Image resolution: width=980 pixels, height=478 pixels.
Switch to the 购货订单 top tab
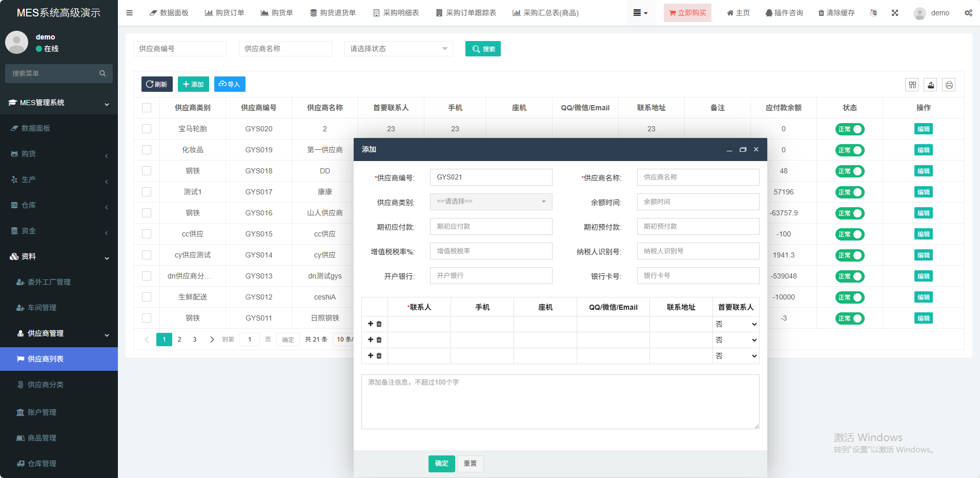pos(224,13)
